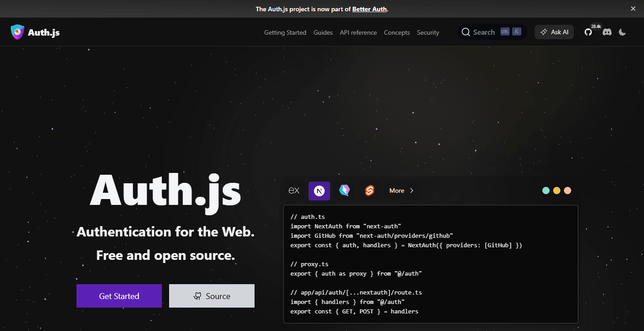644x331 pixels.
Task: Click the '// proxy.ts' comment line
Action: 309,264
